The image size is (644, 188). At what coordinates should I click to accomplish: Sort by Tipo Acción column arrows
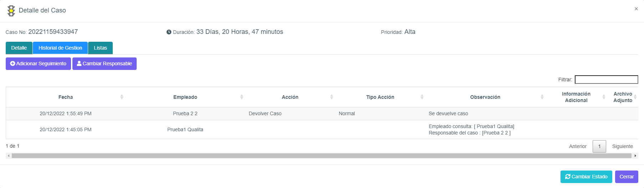point(422,97)
